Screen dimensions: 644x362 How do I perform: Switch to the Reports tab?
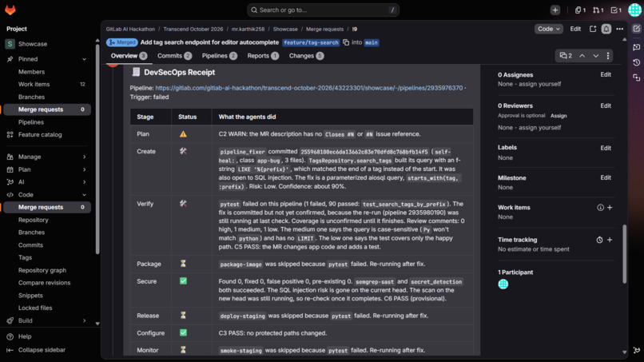pos(263,56)
